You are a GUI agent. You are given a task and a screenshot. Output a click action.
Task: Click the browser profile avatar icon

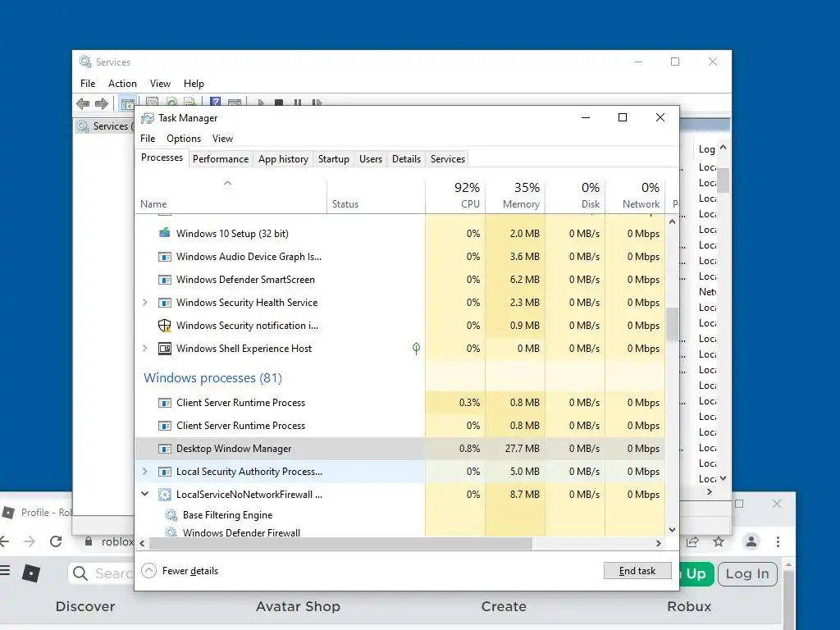click(x=751, y=541)
